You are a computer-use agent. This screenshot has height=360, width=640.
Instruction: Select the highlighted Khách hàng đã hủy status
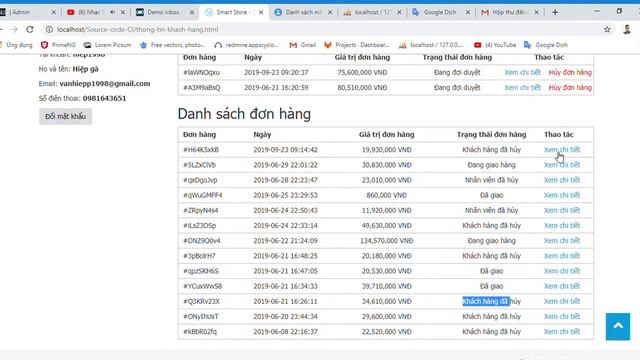pos(491,301)
